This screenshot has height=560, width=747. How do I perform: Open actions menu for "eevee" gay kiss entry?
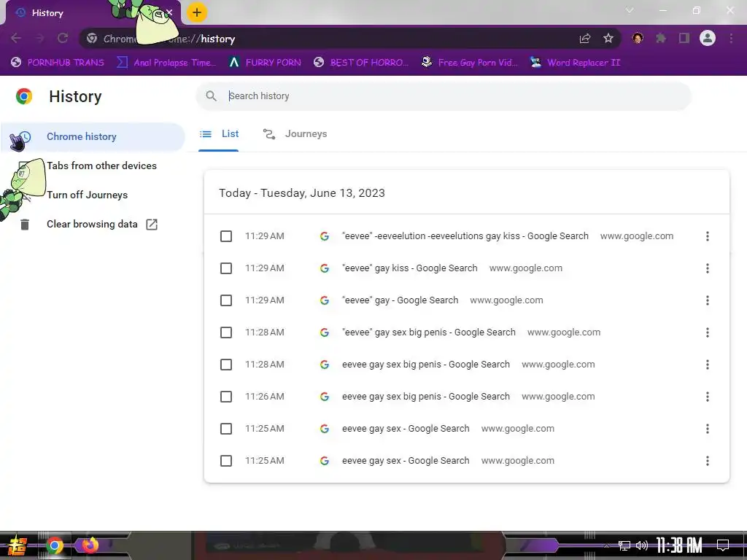click(x=708, y=268)
